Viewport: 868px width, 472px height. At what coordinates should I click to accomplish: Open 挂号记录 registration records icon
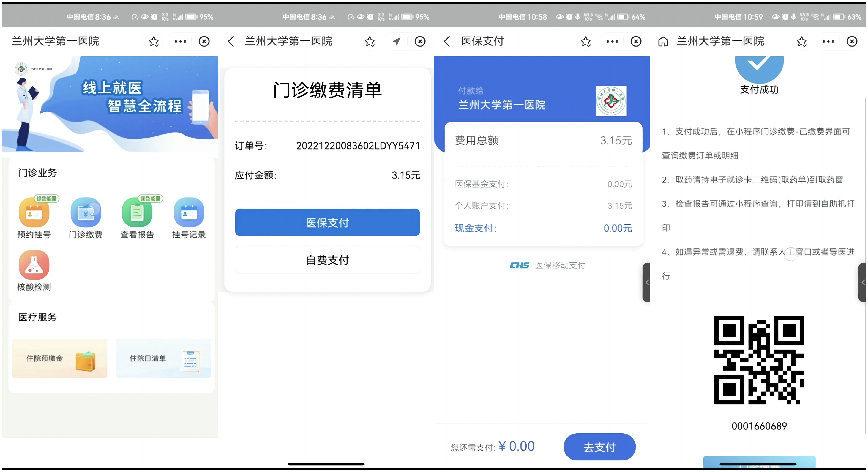coord(189,212)
